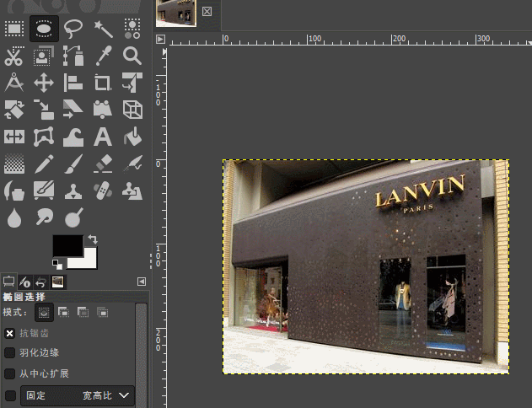The image size is (532, 408).
Task: Select the Ellipse Select tool
Action: tap(44, 29)
